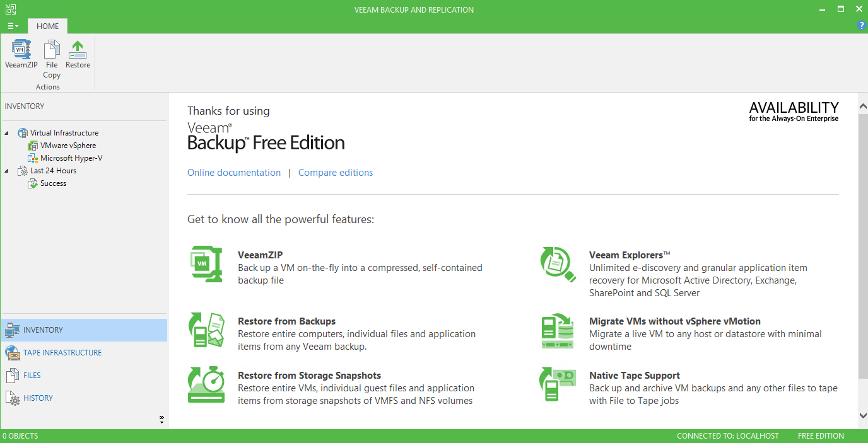Click the vertical scrollbar down arrow

click(x=863, y=415)
